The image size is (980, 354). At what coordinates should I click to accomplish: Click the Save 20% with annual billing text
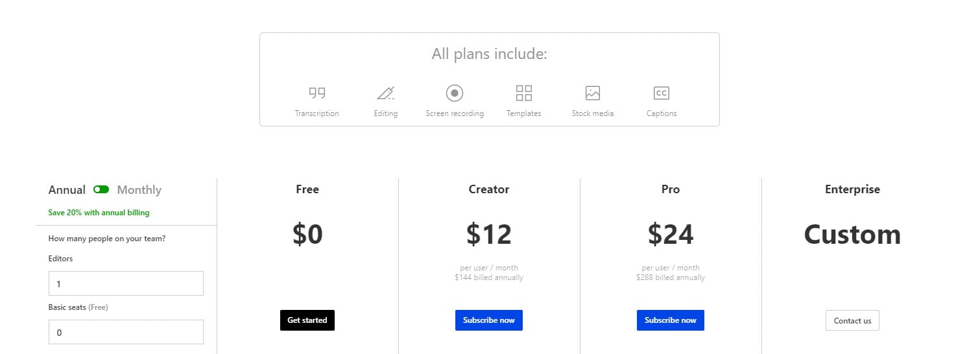[99, 213]
